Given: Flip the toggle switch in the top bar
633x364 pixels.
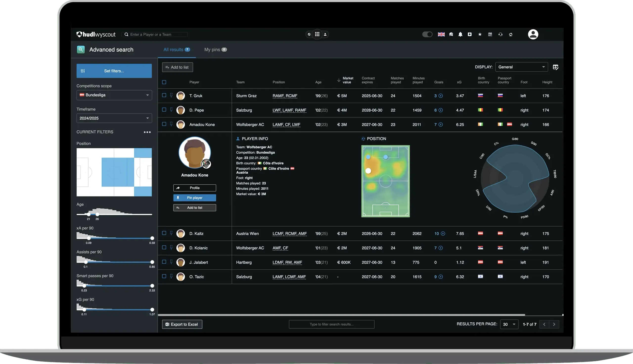Looking at the screenshot, I should click(x=427, y=34).
